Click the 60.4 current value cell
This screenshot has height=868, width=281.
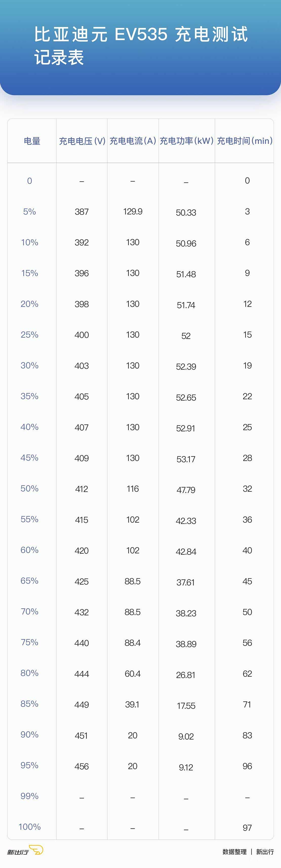tap(133, 674)
